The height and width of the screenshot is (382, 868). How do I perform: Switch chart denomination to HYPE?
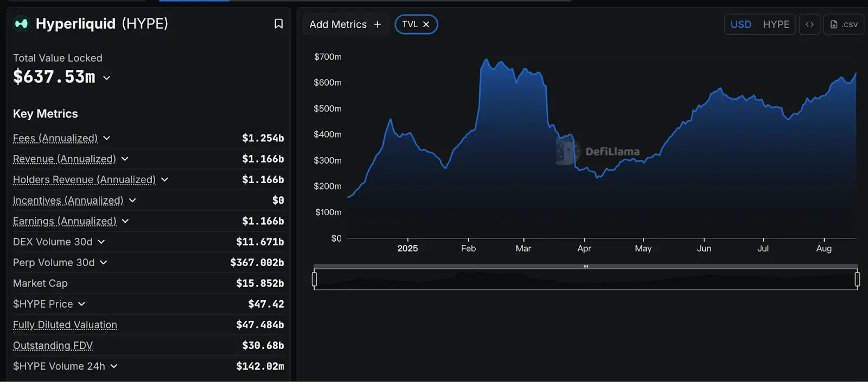(x=776, y=24)
